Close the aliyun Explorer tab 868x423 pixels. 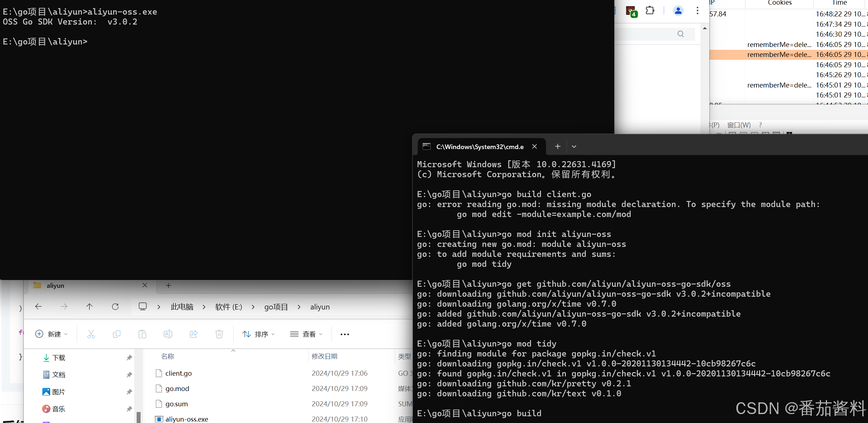[145, 285]
